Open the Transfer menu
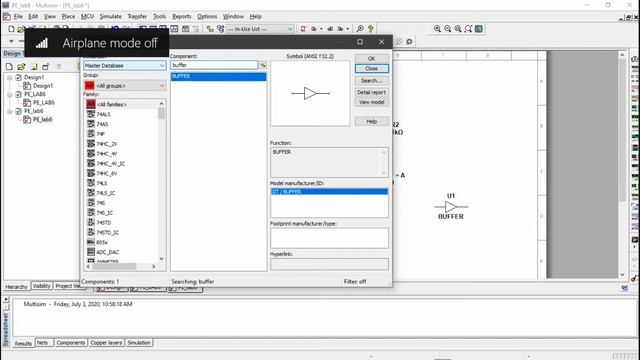The height and width of the screenshot is (360, 640). coord(137,16)
